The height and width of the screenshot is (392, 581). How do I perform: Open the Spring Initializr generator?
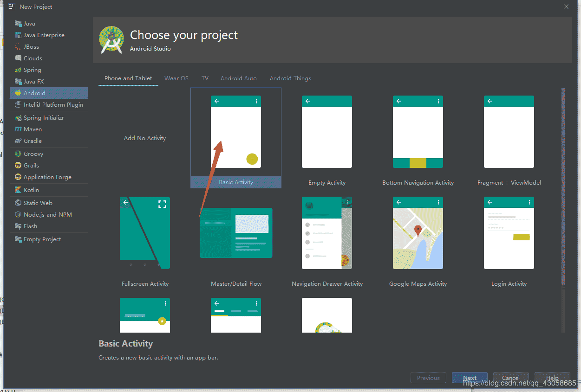click(43, 117)
